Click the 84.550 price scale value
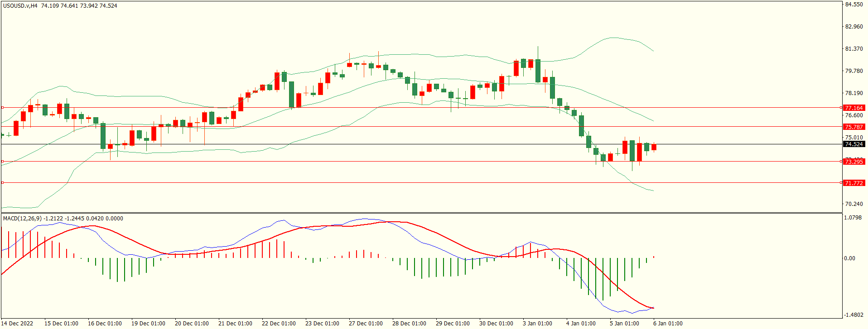The height and width of the screenshot is (329, 868). [x=854, y=5]
